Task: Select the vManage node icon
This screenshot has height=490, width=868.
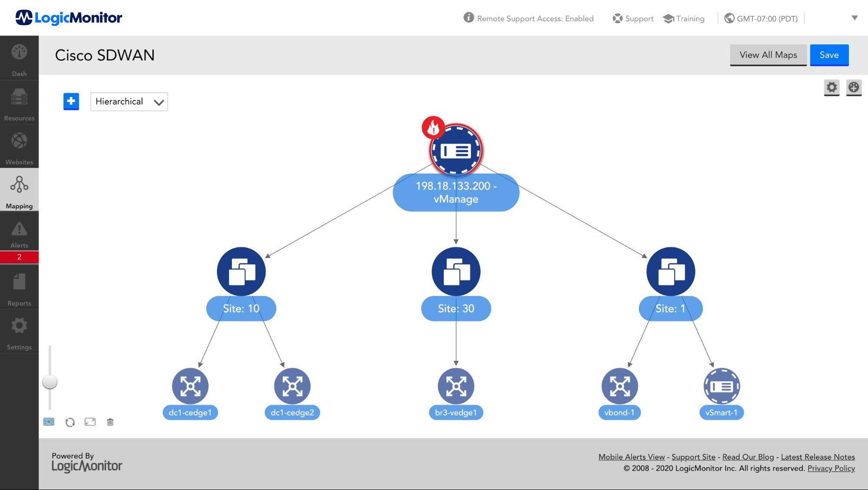Action: [456, 150]
